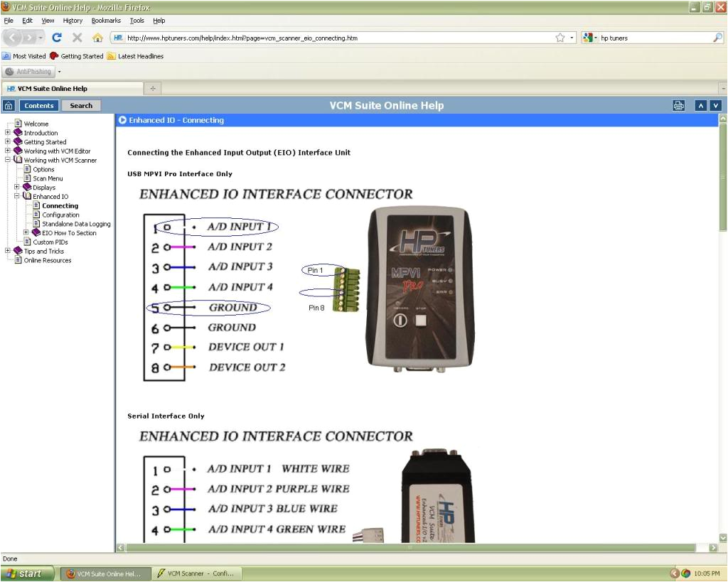728x582 pixels.
Task: Open the History menu
Action: pos(73,21)
